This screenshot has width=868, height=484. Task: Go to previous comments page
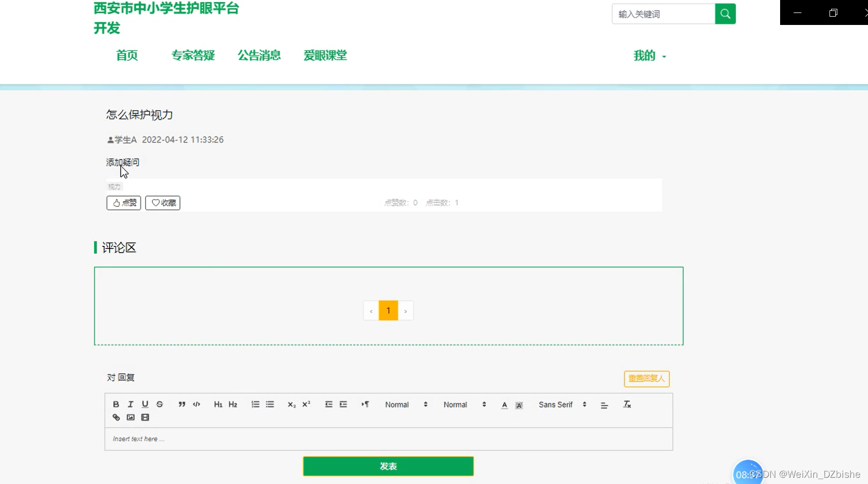click(x=371, y=311)
